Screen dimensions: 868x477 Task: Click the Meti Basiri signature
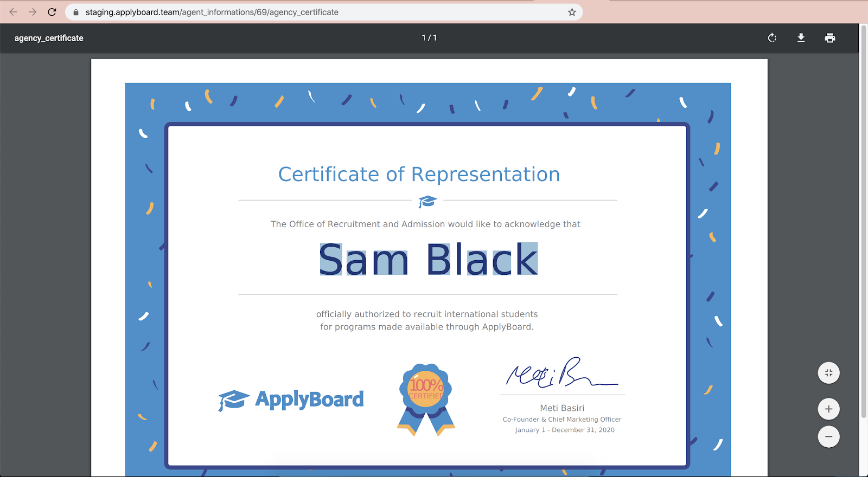tap(562, 373)
